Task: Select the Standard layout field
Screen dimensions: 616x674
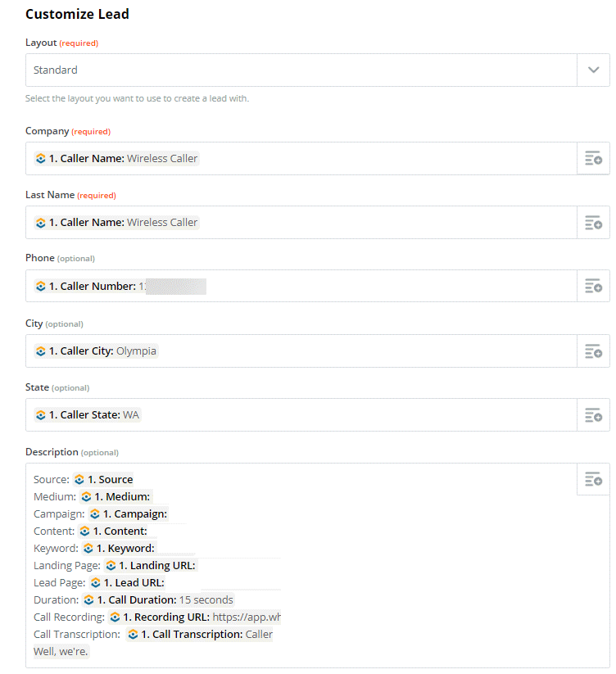Action: pos(301,70)
